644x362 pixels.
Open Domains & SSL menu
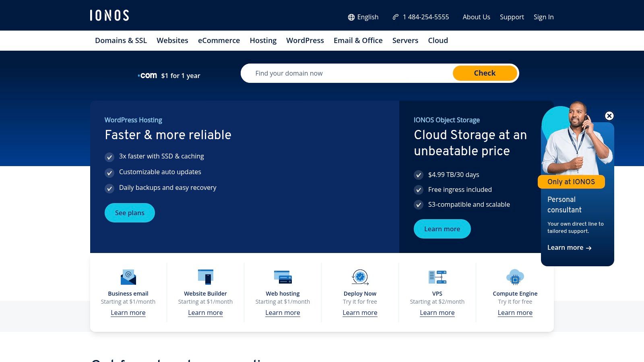121,40
